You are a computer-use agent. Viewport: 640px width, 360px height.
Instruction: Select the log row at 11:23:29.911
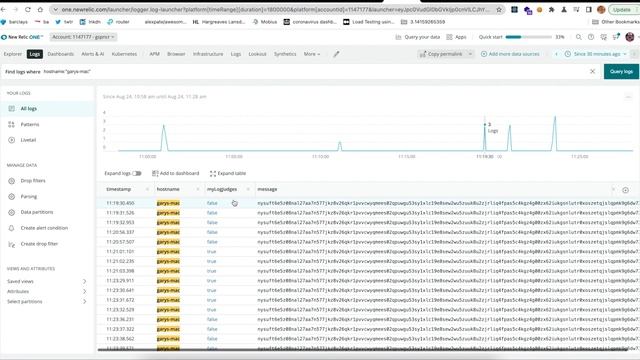tap(367, 280)
